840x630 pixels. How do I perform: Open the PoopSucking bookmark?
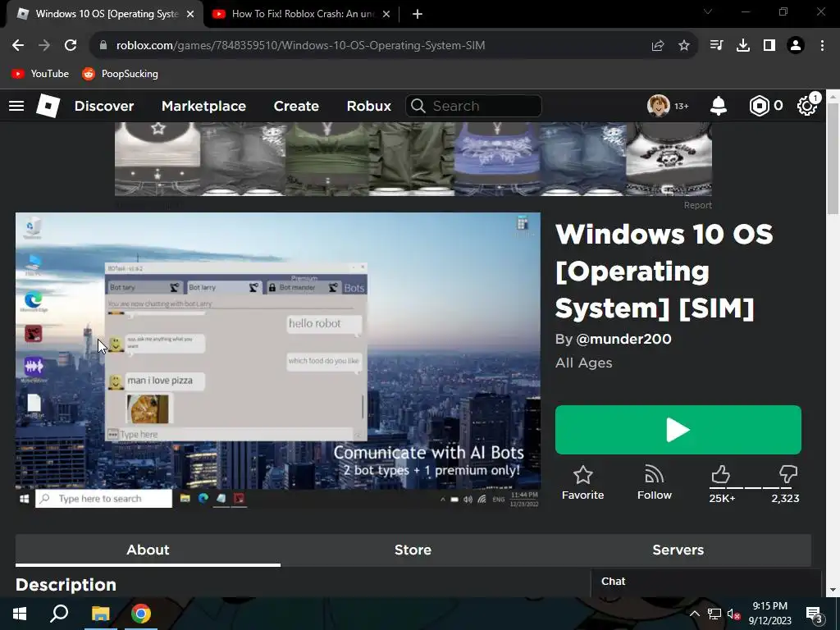(x=120, y=74)
